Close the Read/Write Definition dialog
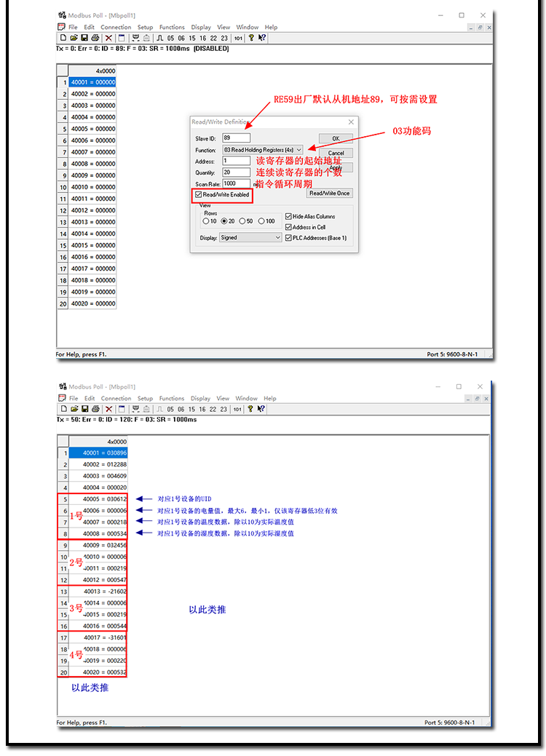 tap(351, 122)
